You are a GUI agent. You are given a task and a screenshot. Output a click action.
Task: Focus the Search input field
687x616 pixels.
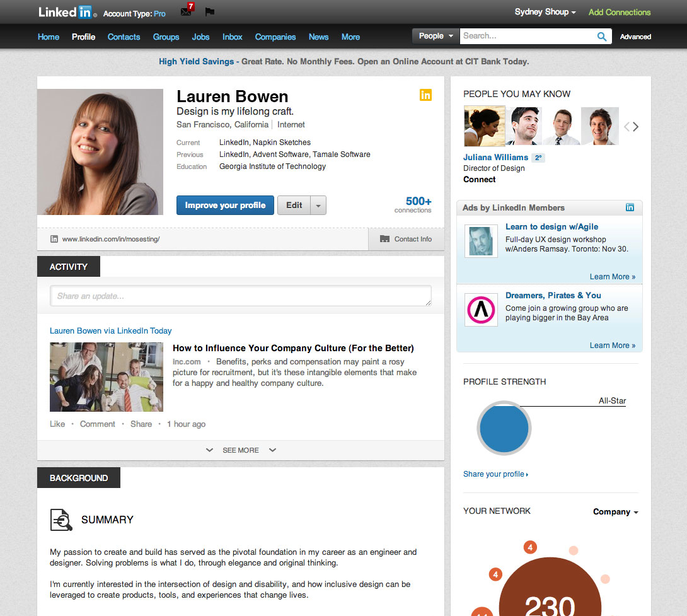click(x=528, y=36)
